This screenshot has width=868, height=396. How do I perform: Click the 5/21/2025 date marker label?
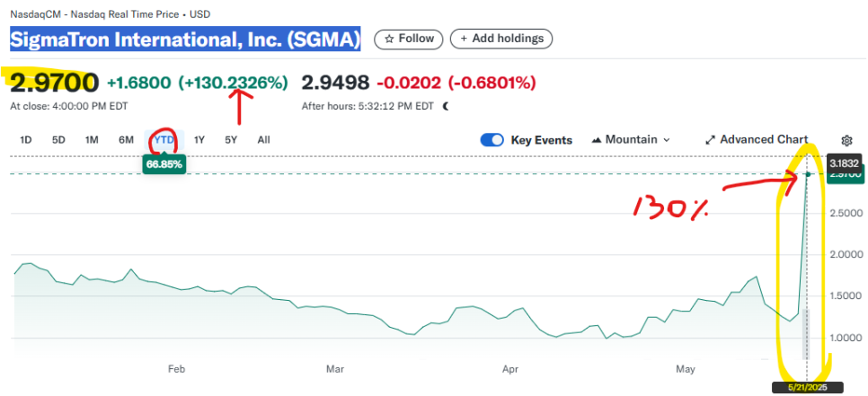click(808, 388)
